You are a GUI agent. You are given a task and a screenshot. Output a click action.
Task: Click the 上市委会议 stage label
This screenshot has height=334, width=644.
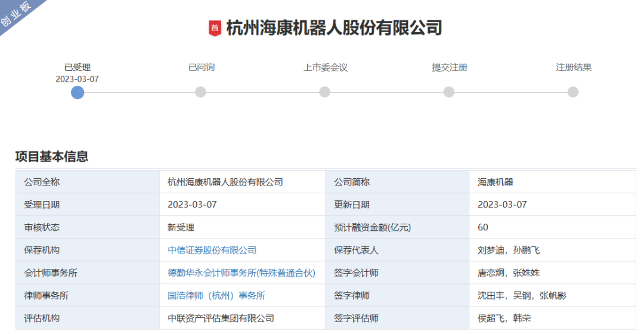click(x=326, y=67)
